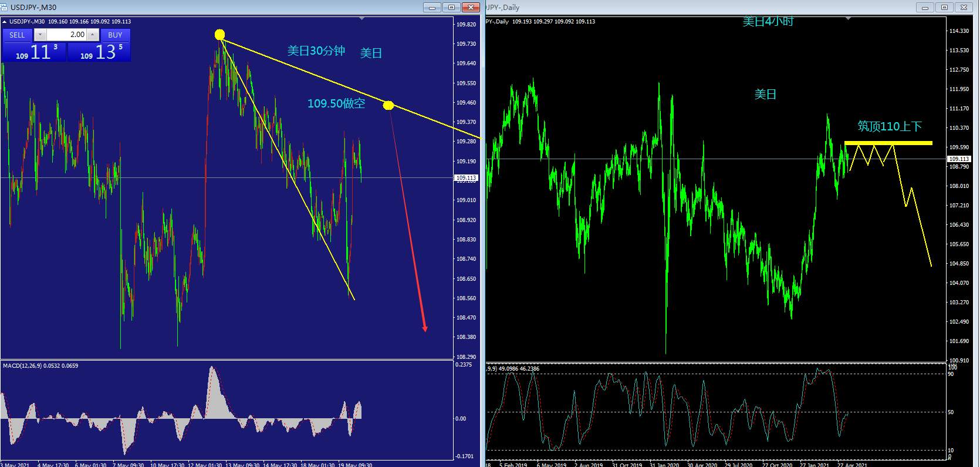Image resolution: width=980 pixels, height=467 pixels.
Task: Collapse the one-click trading panel triangle
Action: pyautogui.click(x=5, y=22)
